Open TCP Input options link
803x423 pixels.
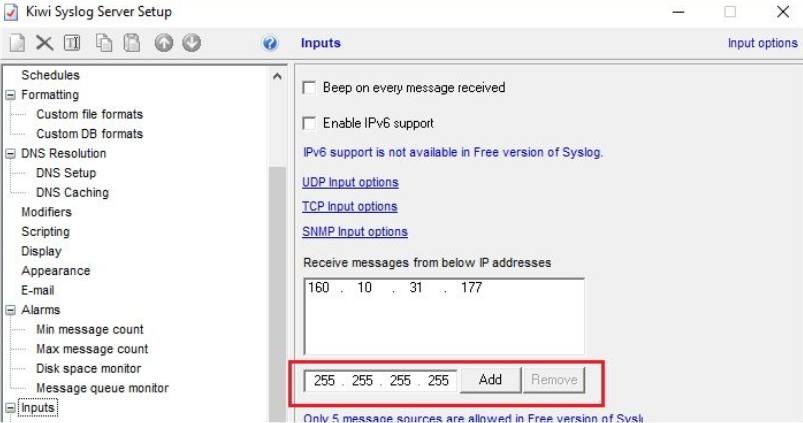click(x=350, y=206)
